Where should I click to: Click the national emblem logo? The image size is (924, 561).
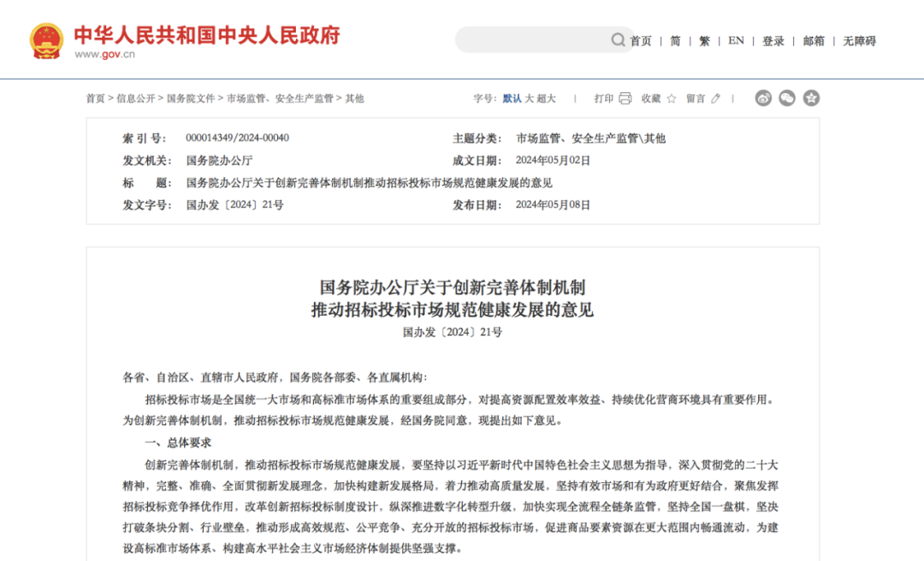(x=46, y=41)
